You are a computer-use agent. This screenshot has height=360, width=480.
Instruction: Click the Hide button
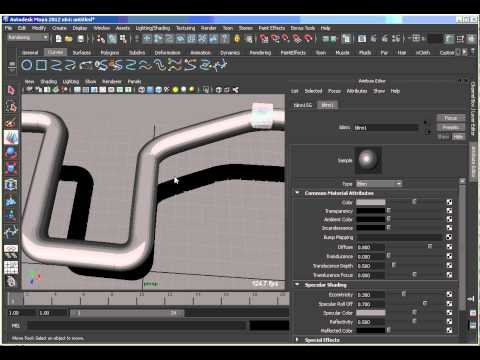[459, 137]
